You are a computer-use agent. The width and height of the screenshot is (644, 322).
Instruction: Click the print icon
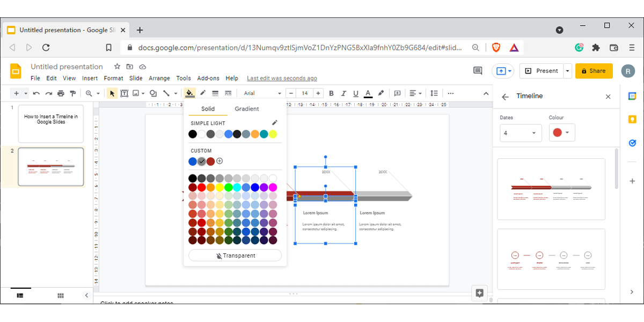(61, 93)
